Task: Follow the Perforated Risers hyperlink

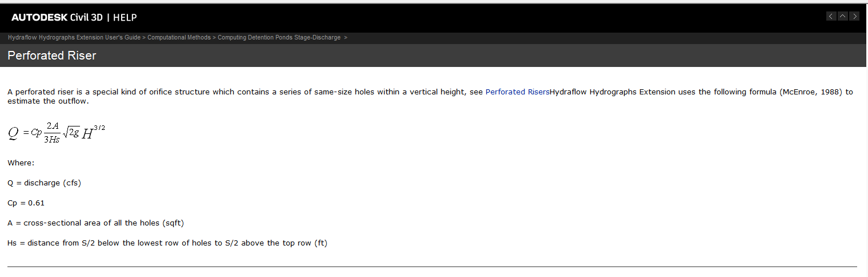Action: (517, 92)
